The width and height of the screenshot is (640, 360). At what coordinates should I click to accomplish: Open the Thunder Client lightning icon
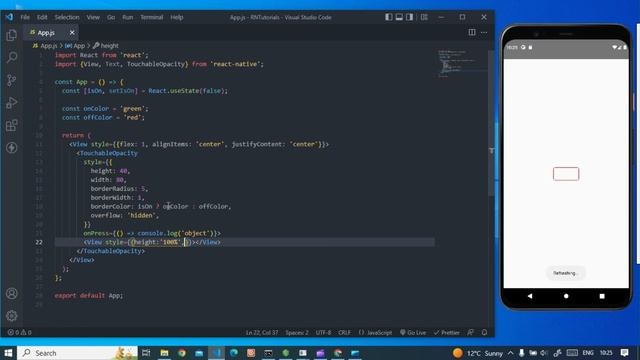tap(11, 147)
